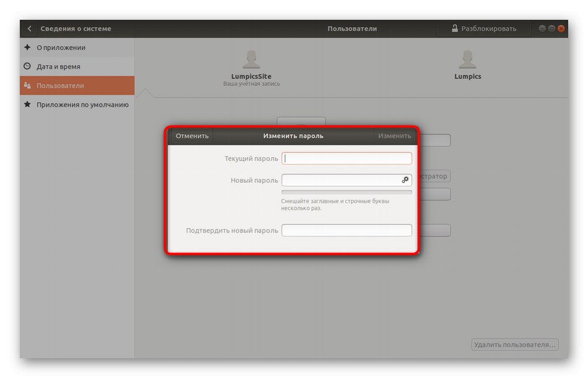Focus the Текущий пароль input field
This screenshot has width=588, height=378.
coord(347,158)
